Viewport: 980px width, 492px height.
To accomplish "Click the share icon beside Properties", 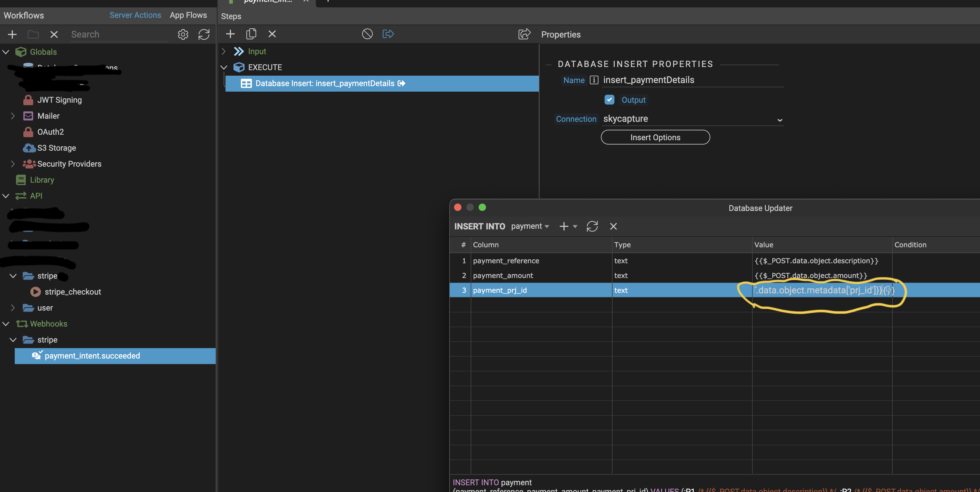I will tap(524, 34).
